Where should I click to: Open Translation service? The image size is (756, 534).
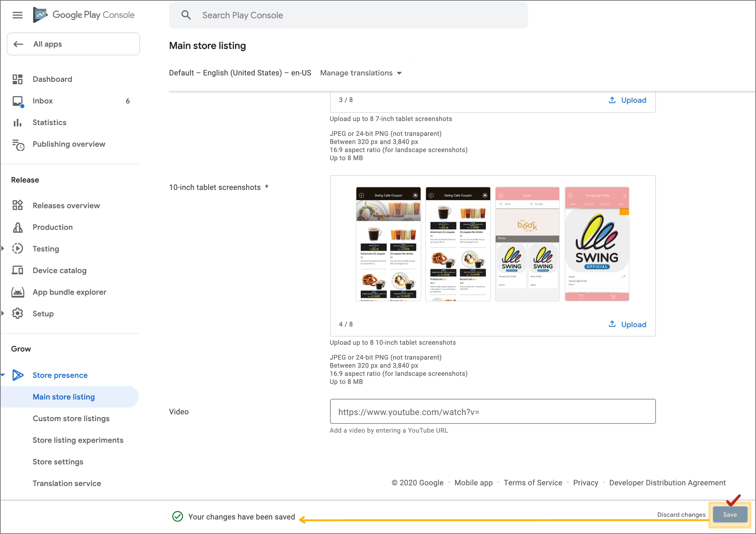67,483
